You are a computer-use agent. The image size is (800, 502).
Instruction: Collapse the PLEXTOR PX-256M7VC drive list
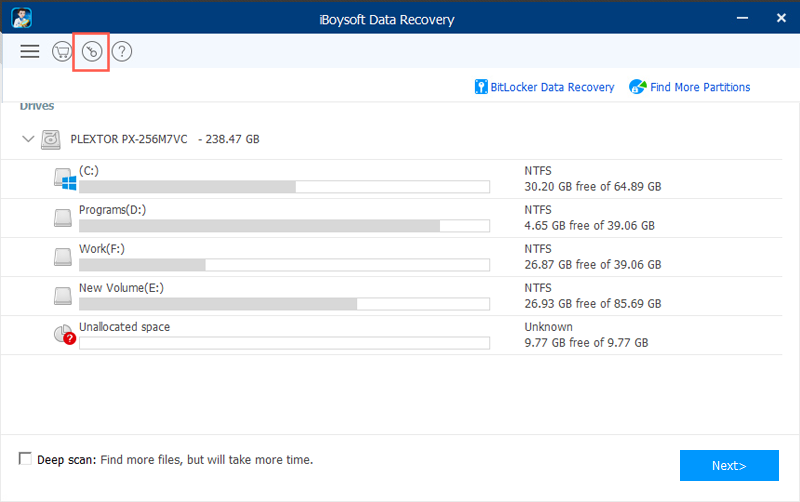coord(27,140)
